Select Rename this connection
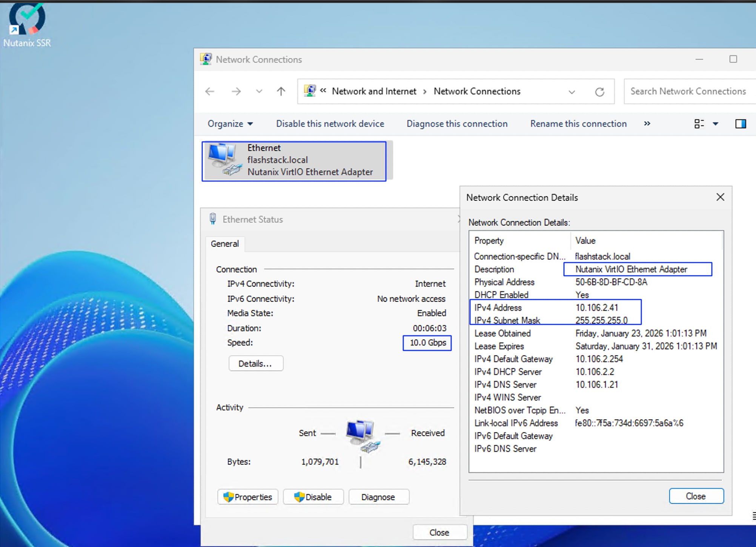Screen dimensions: 756x547 point(578,124)
